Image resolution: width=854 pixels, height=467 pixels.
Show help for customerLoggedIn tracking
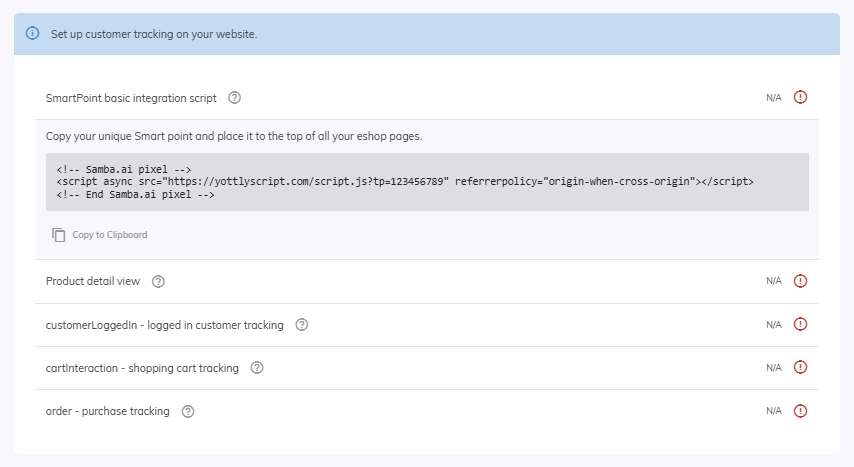tap(302, 325)
